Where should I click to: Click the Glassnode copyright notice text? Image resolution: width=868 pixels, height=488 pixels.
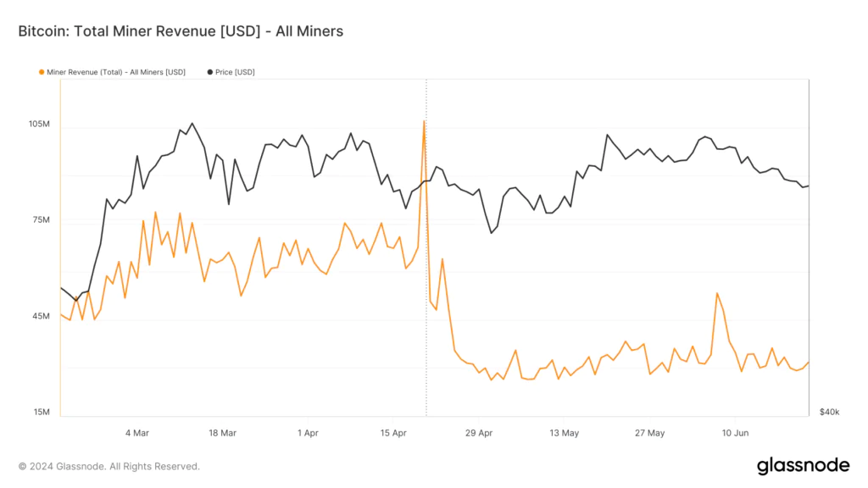coord(108,466)
